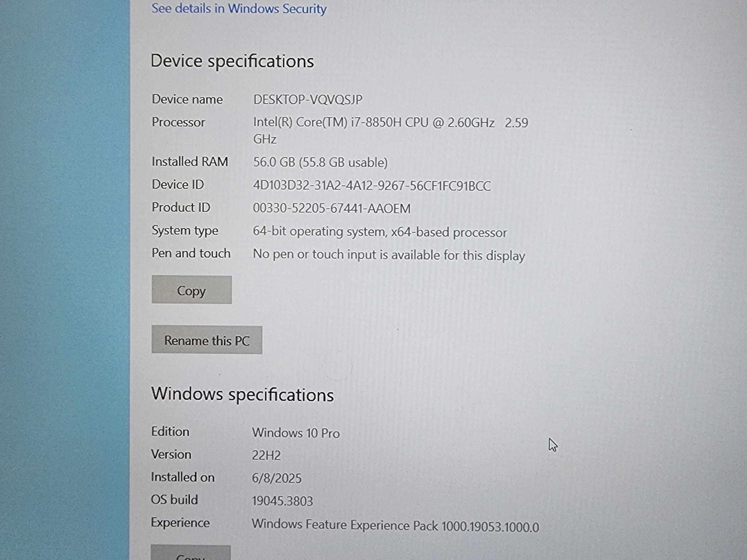Click the Installed on label

(x=183, y=477)
